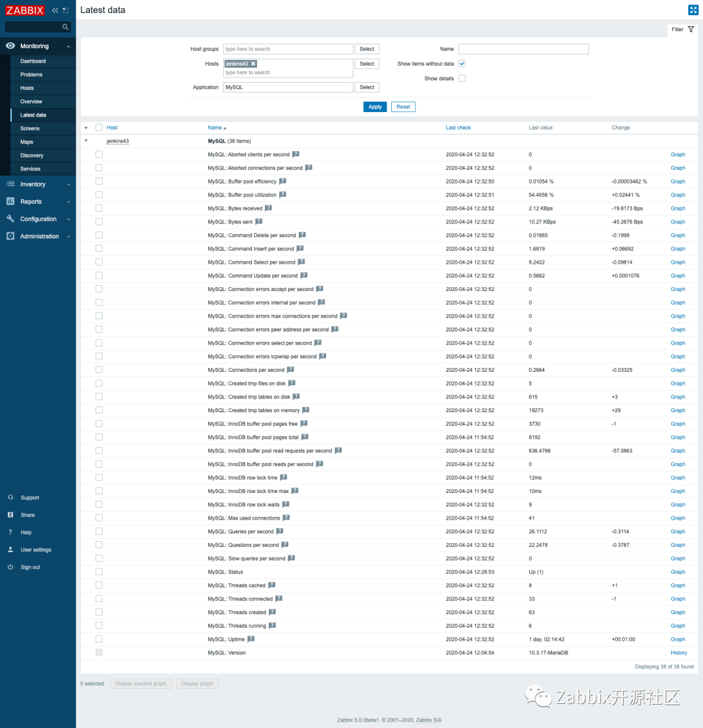Check Bytes sent row checkbox
Image resolution: width=703 pixels, height=728 pixels.
point(99,221)
